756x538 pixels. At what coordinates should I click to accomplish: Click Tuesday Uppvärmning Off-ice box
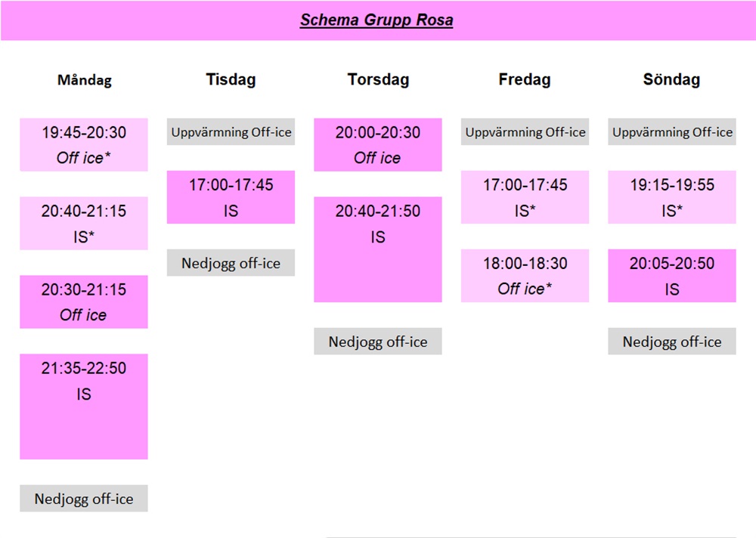point(231,131)
